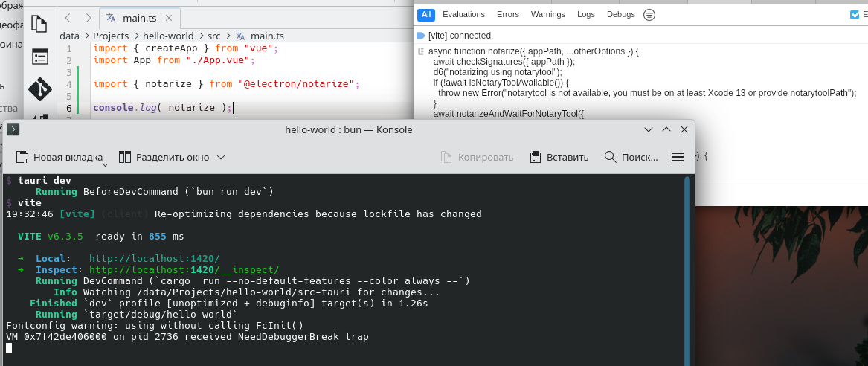The height and width of the screenshot is (366, 868).
Task: Click the 'Projects' breadcrumb segment
Action: pyautogui.click(x=111, y=36)
